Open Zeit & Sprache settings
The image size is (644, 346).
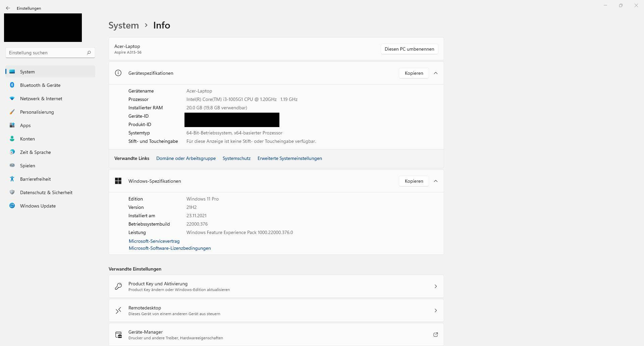[50, 152]
